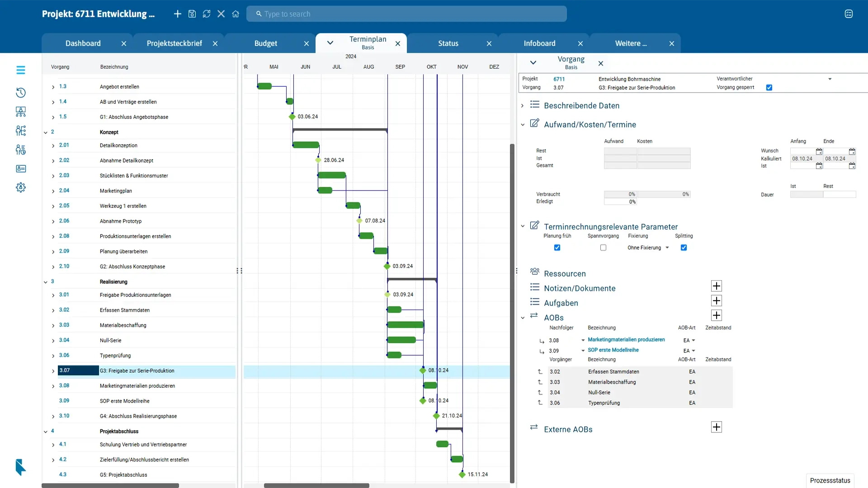Collapse the Realisierung tree group
This screenshot has height=488, width=868.
point(46,282)
